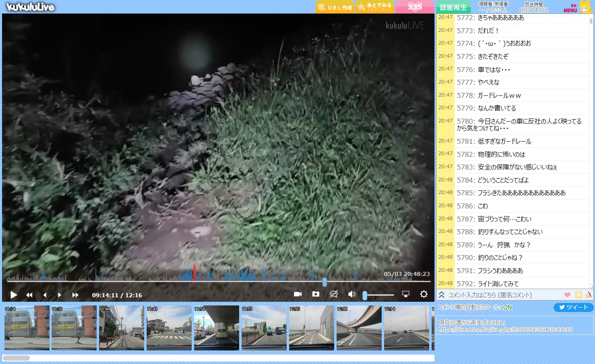Open player settings via the gear icon
This screenshot has width=595, height=364.
pos(424,294)
